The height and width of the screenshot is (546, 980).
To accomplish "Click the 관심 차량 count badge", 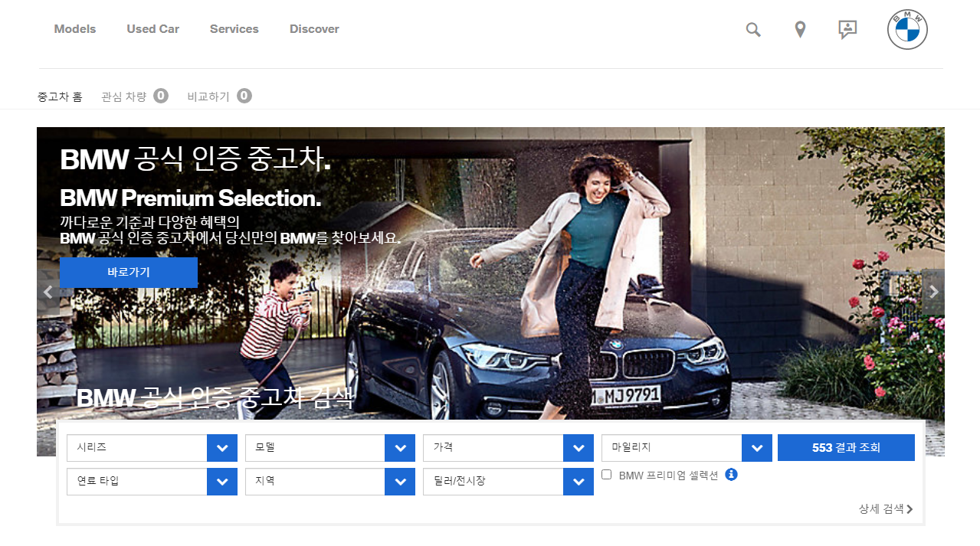I will [x=161, y=96].
